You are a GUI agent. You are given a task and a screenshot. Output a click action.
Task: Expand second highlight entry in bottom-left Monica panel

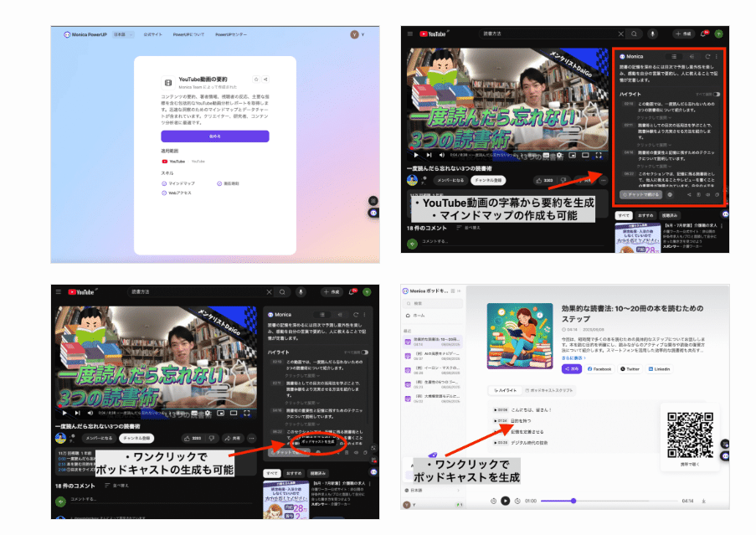coord(302,403)
